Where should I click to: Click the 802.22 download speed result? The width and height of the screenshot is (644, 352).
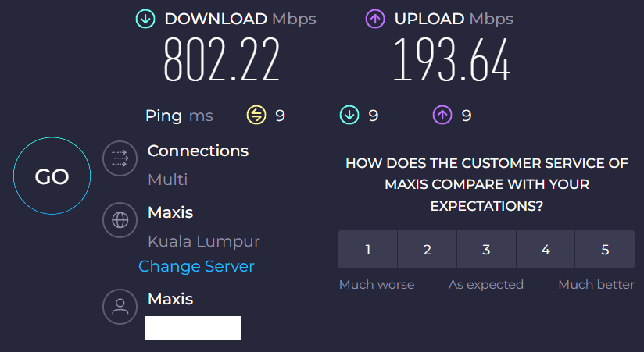(221, 61)
